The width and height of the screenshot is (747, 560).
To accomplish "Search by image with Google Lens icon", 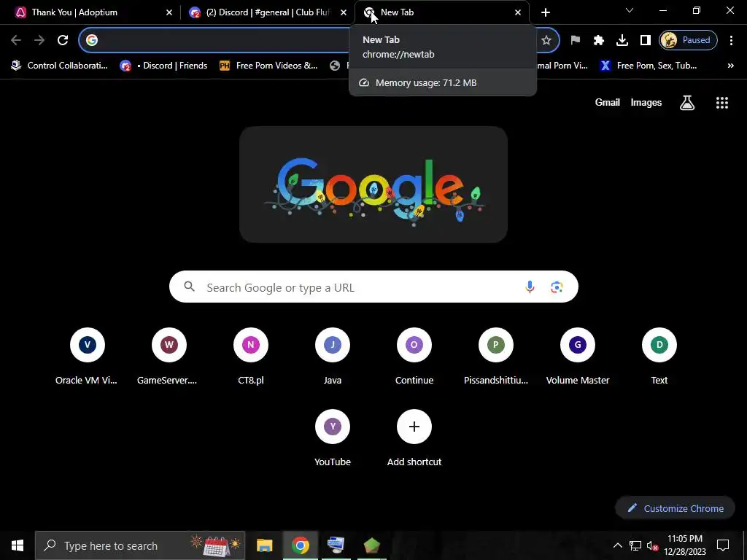I will pos(557,287).
